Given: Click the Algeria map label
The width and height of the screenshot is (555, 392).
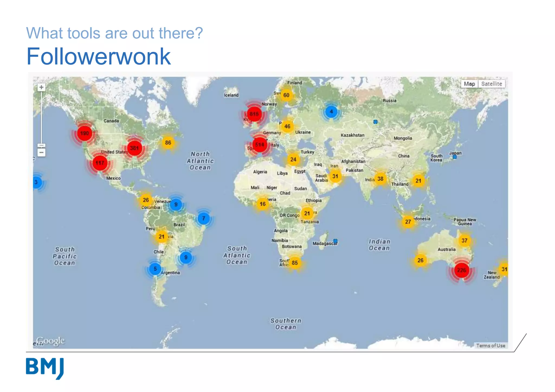Looking at the screenshot, I should click(260, 172).
